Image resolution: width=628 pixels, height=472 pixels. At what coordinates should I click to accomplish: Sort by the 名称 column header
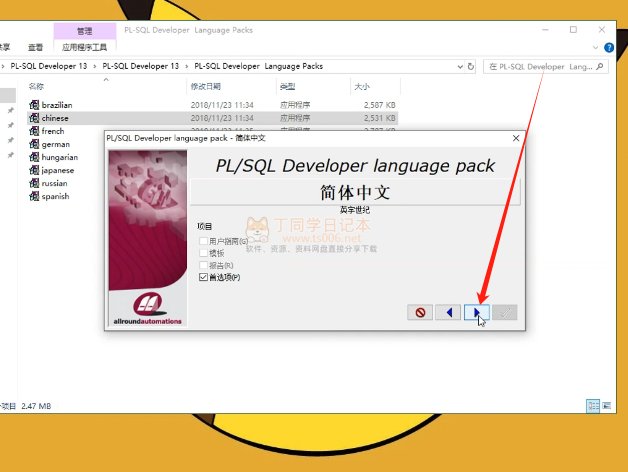pos(36,86)
